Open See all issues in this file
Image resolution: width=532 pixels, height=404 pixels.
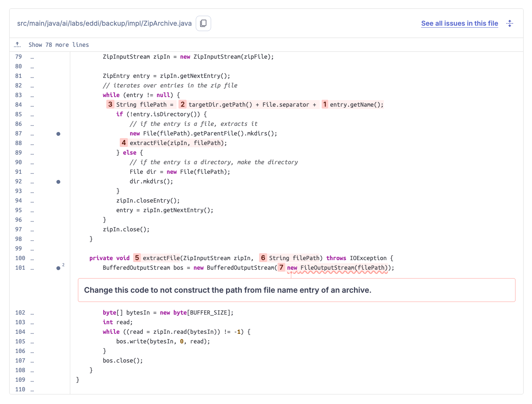459,23
